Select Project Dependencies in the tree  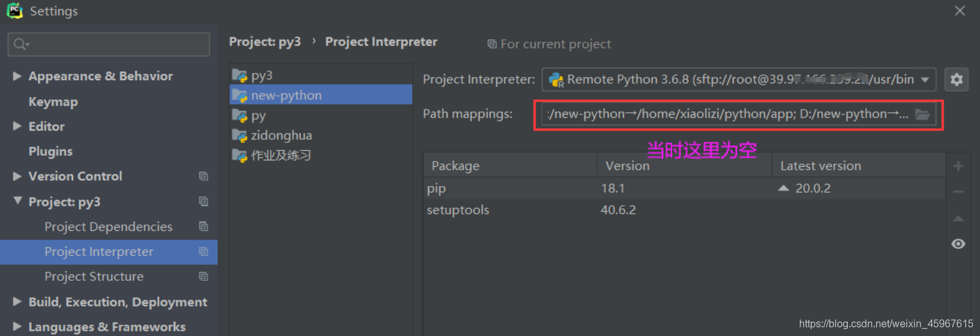point(108,226)
